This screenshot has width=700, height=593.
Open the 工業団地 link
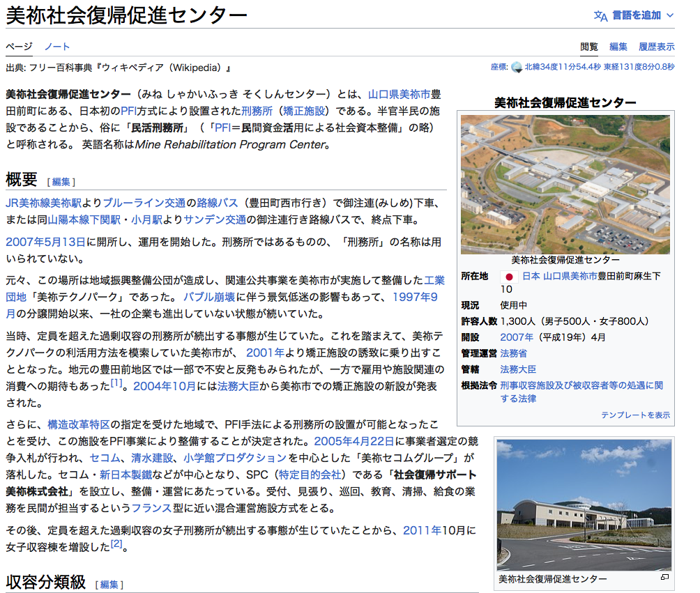point(434,281)
